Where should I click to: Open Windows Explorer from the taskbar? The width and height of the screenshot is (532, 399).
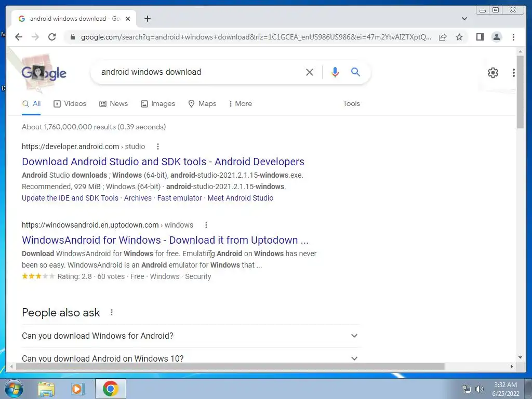pos(46,389)
